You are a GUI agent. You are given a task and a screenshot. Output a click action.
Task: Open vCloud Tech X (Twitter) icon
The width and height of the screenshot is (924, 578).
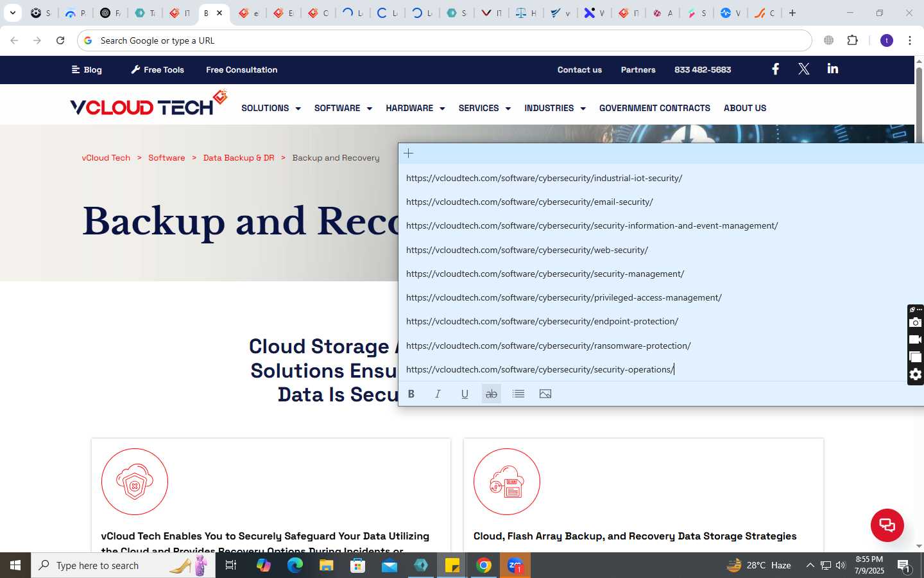(x=804, y=69)
